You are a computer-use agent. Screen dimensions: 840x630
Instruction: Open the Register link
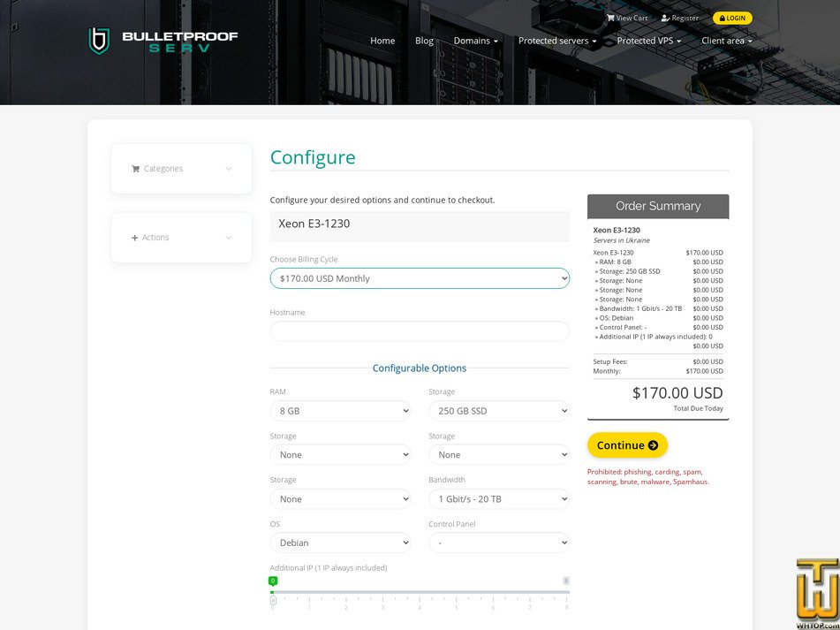coord(680,19)
